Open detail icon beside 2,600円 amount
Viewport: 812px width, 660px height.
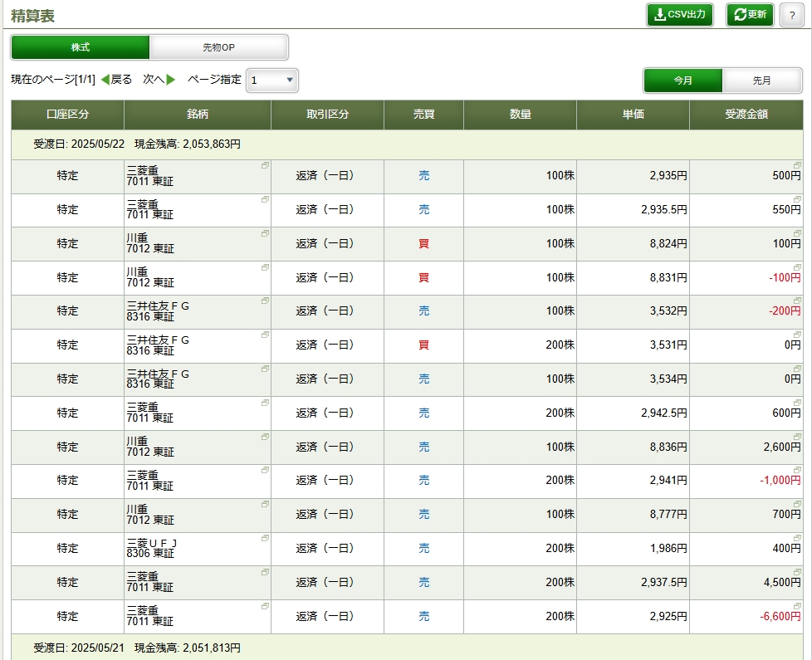point(798,437)
